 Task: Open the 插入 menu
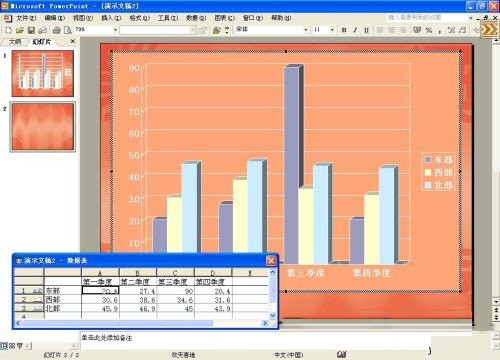pos(111,18)
